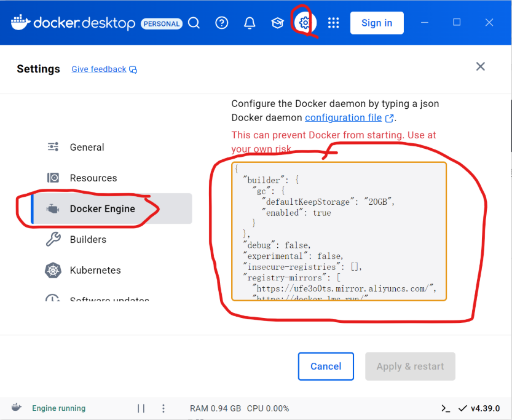
Task: Click the Give feedback link
Action: tap(100, 69)
